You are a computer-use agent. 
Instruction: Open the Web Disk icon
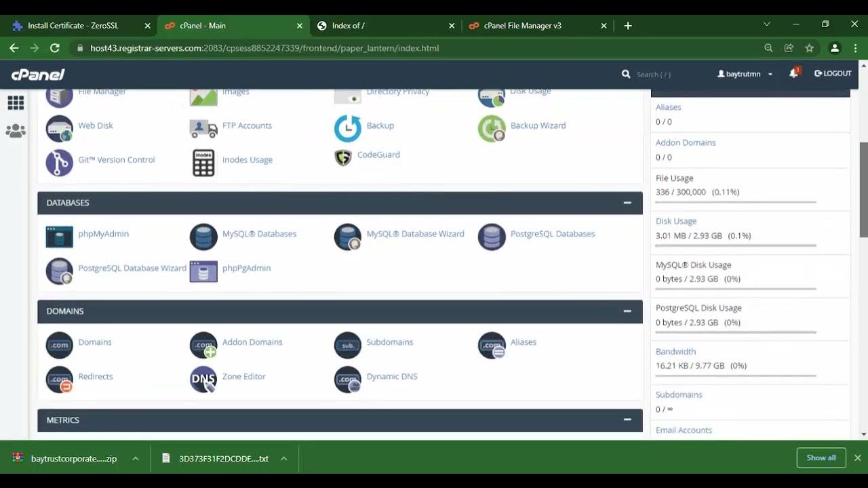59,127
